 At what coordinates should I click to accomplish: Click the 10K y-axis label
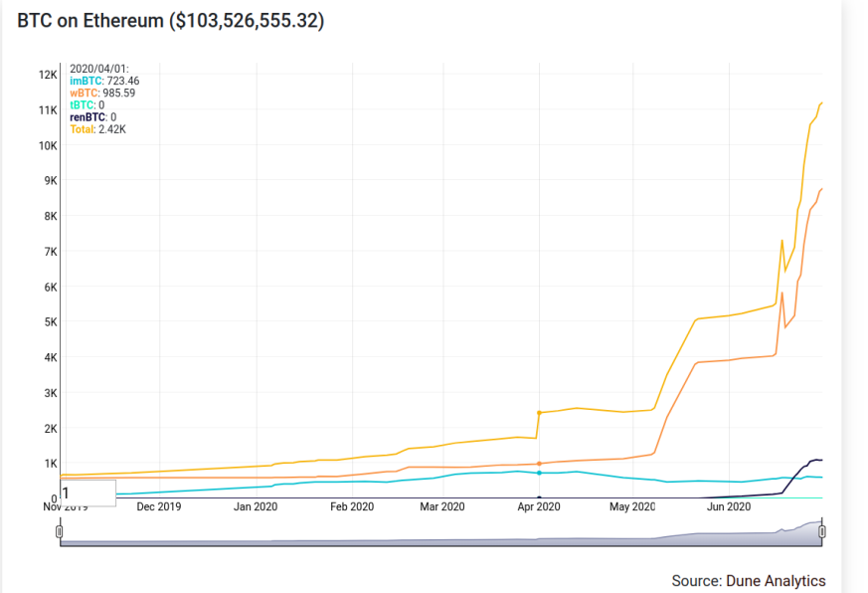click(48, 145)
